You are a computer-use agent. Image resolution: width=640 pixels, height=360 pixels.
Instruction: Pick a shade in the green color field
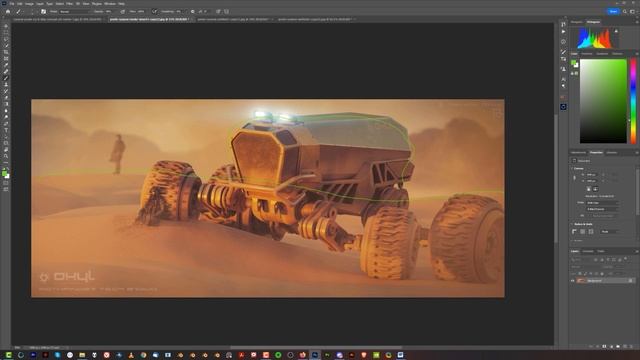click(603, 101)
